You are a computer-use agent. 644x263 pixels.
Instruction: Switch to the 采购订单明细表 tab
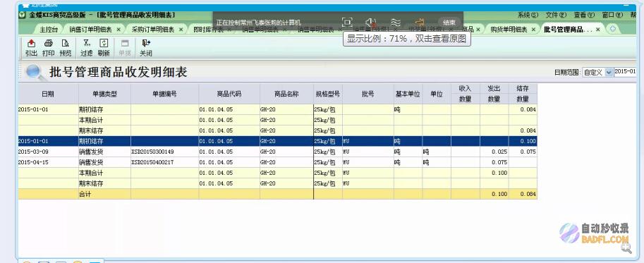click(153, 30)
